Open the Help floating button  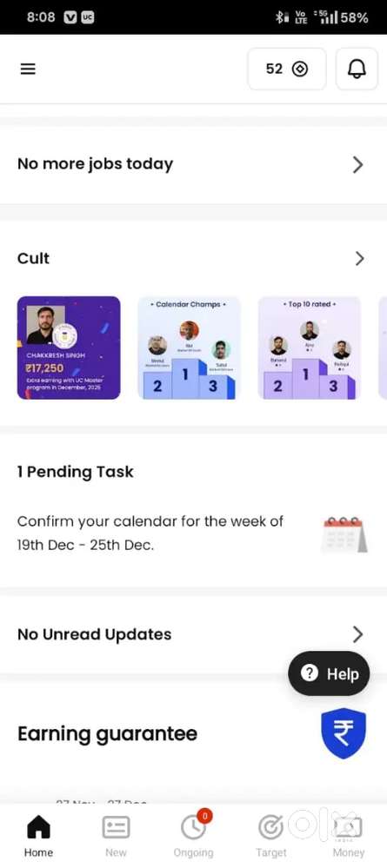point(329,673)
